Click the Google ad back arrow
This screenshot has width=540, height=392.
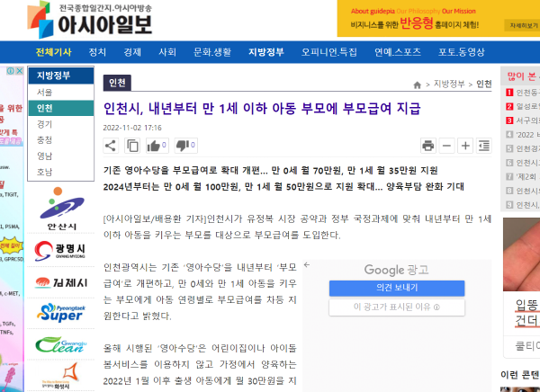pos(307,264)
